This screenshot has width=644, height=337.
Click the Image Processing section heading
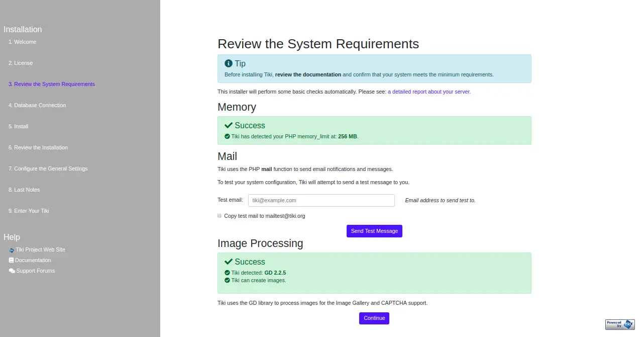[x=260, y=243]
